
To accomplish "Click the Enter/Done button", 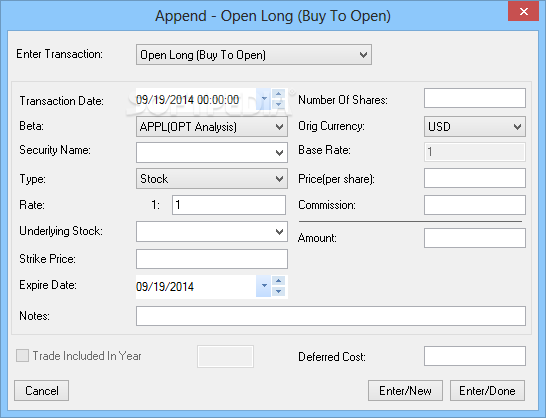I will [487, 390].
